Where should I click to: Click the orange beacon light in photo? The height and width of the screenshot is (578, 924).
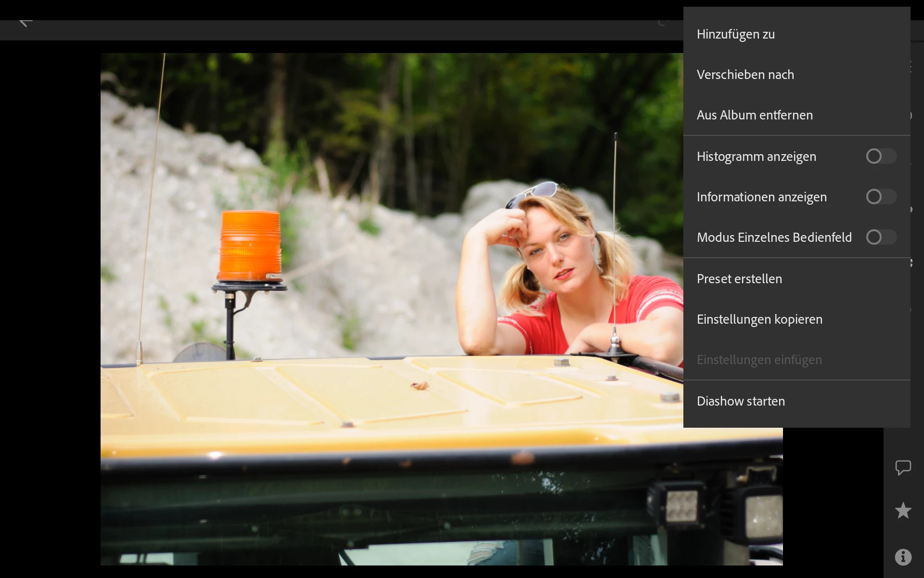pyautogui.click(x=250, y=246)
